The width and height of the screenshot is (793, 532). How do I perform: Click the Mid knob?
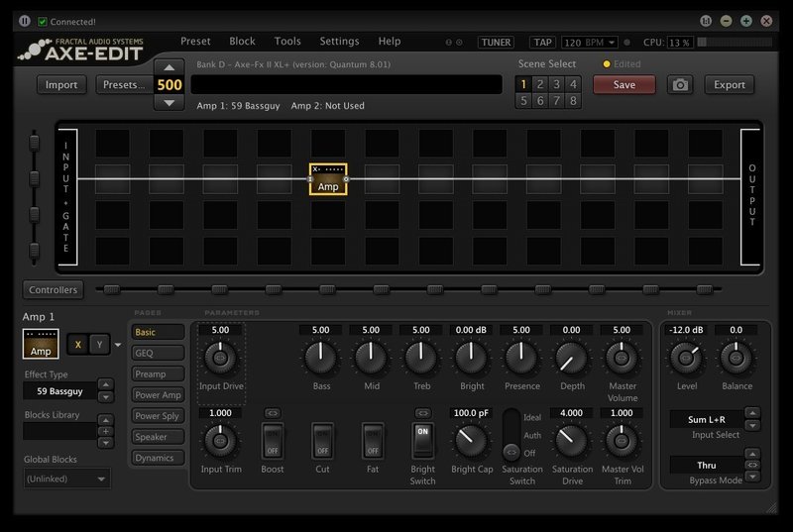371,359
